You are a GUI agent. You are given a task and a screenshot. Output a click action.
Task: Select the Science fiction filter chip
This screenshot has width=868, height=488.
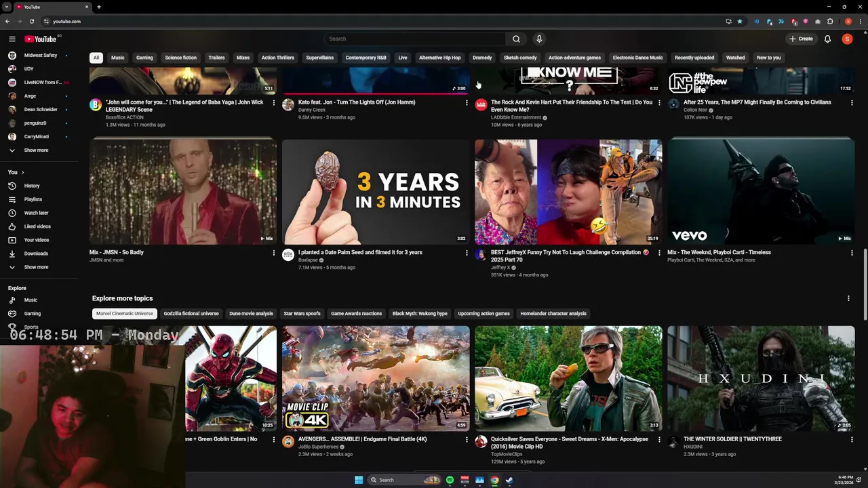[180, 58]
